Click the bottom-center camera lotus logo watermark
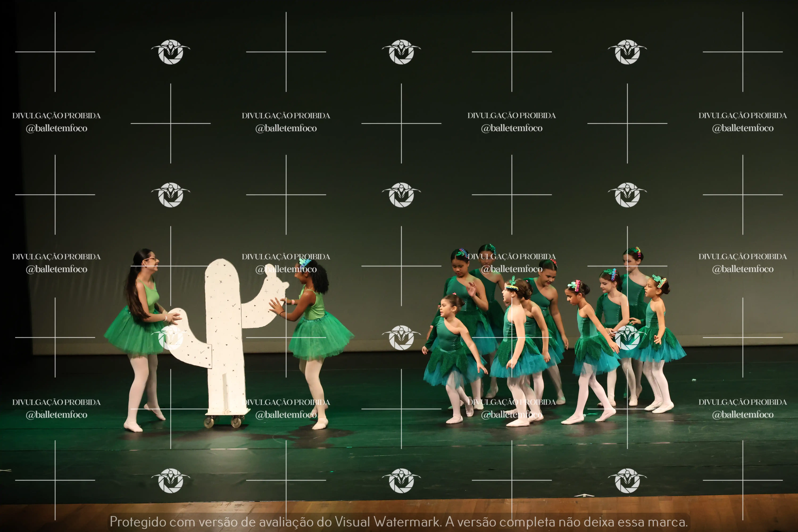 [401, 480]
